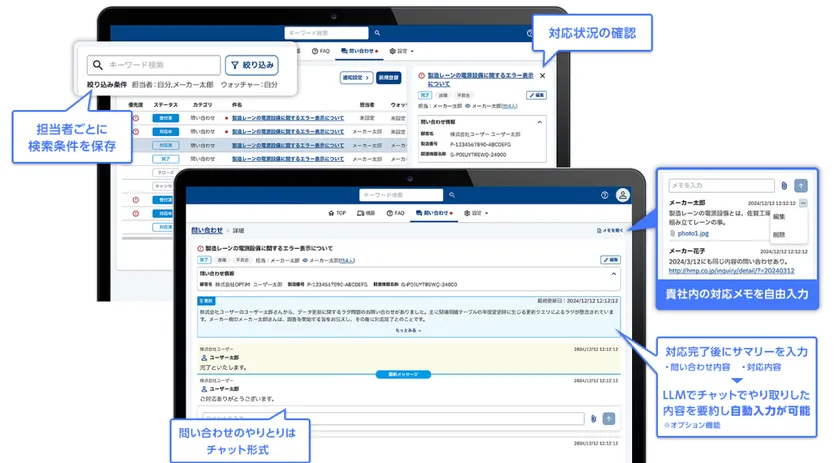Open the memo options ellipsis button

803,203
